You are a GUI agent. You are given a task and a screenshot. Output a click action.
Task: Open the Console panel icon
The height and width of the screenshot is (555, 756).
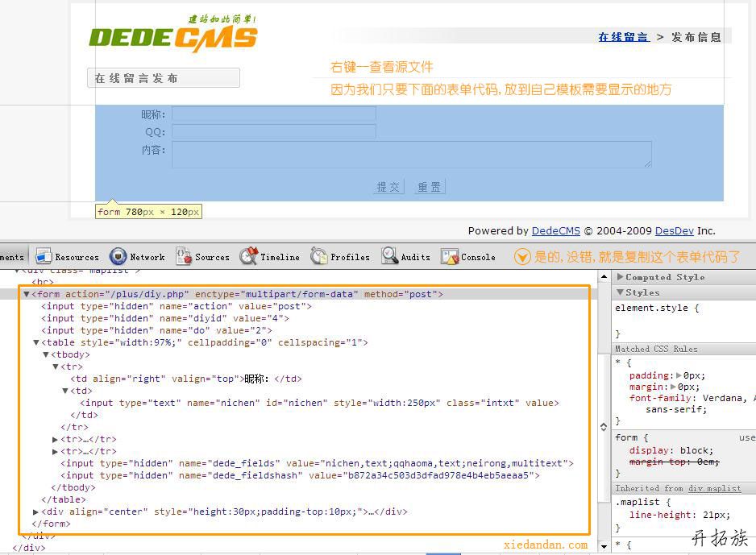point(450,256)
